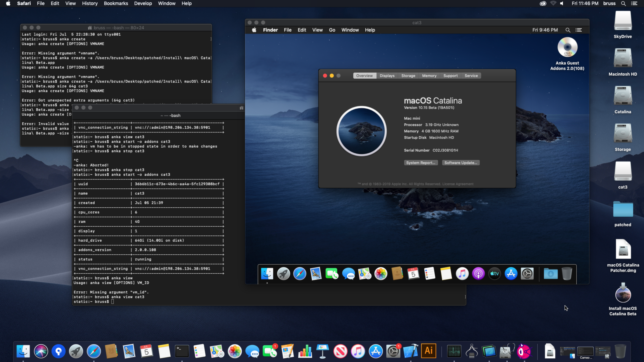The height and width of the screenshot is (362, 644).
Task: Open Spotlight search in the VM menu bar
Action: tap(568, 30)
